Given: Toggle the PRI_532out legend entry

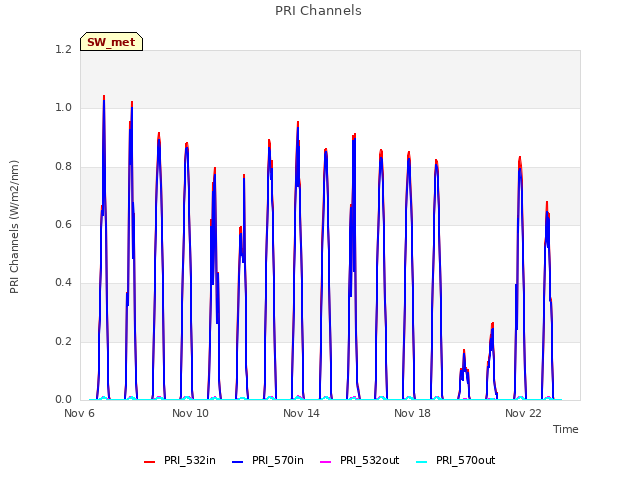Looking at the screenshot, I should coord(359,461).
